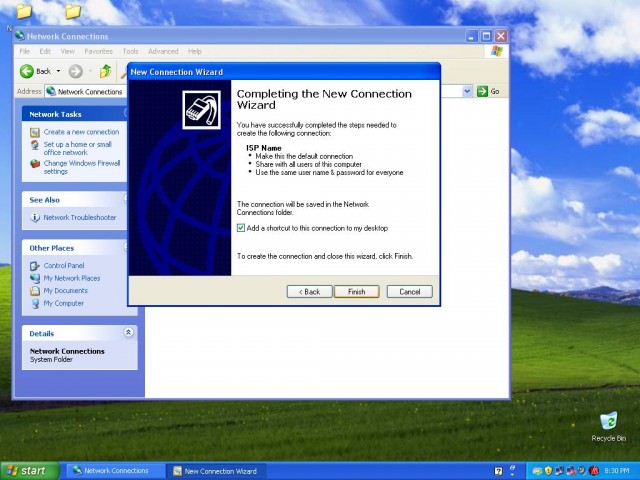Click the Safely Remove Hardware tray icon

tap(537, 471)
